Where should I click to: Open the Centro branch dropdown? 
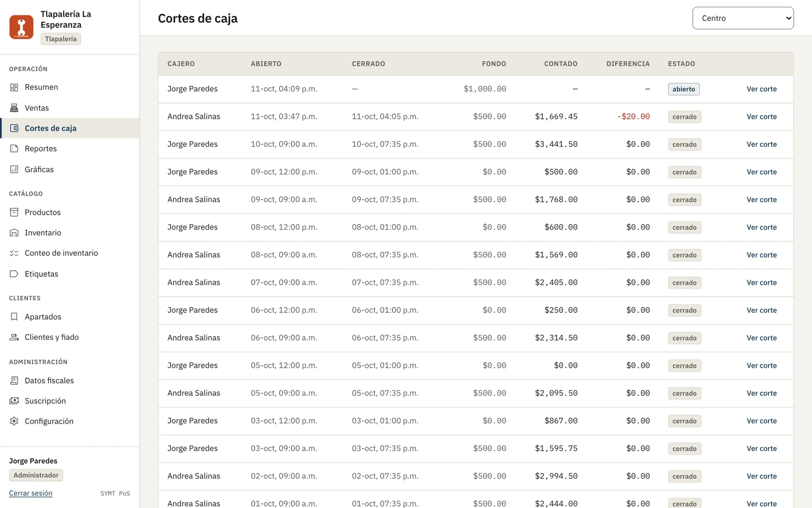coord(743,18)
